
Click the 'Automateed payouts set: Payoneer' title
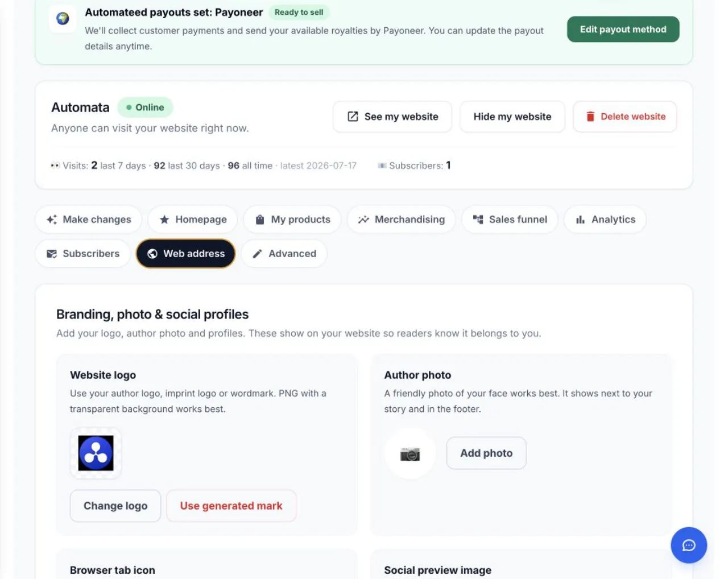174,13
